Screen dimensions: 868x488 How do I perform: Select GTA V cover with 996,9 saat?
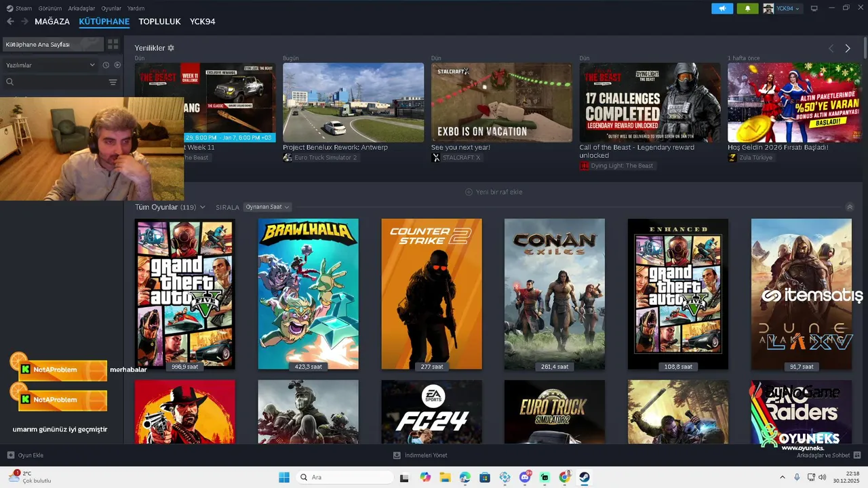(185, 294)
